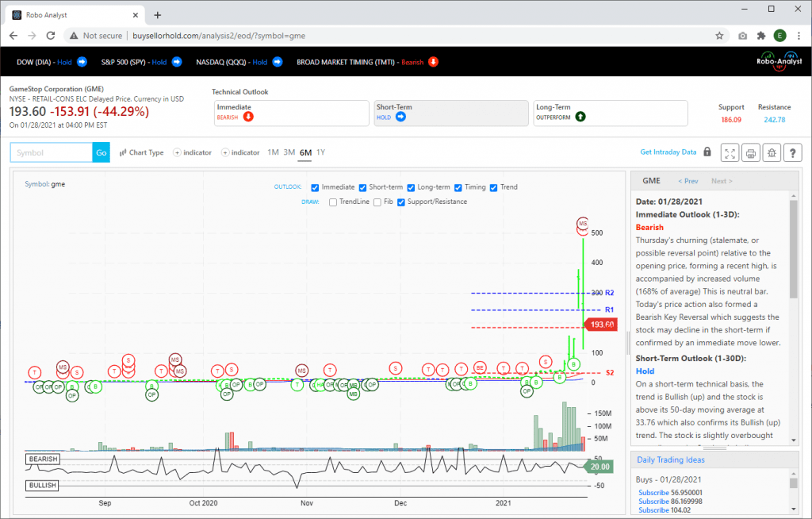Enable the Fib draw checkbox
Image resolution: width=812 pixels, height=519 pixels.
[377, 202]
